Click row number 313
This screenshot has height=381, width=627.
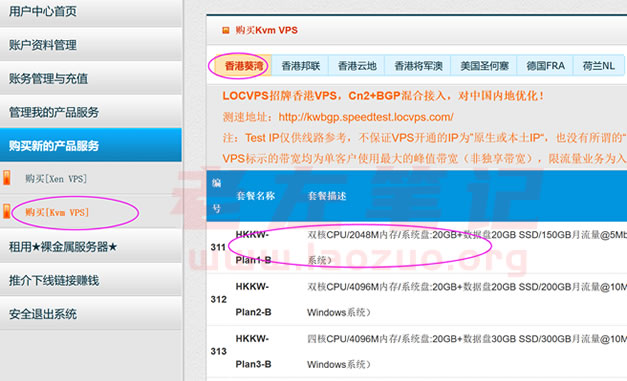[218, 351]
